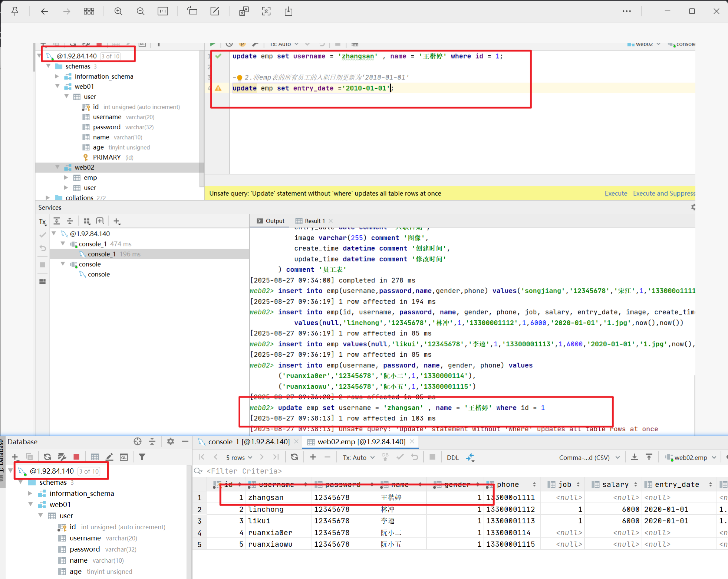Click the DDL button
The image size is (728, 579).
pyautogui.click(x=452, y=458)
